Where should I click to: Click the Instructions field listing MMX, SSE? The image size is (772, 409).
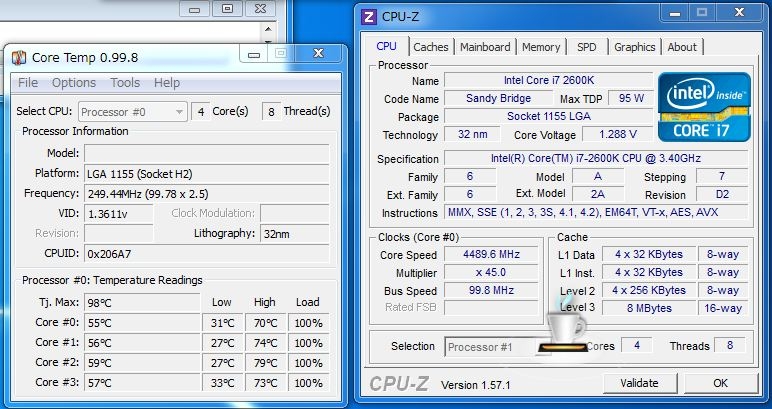pos(595,212)
